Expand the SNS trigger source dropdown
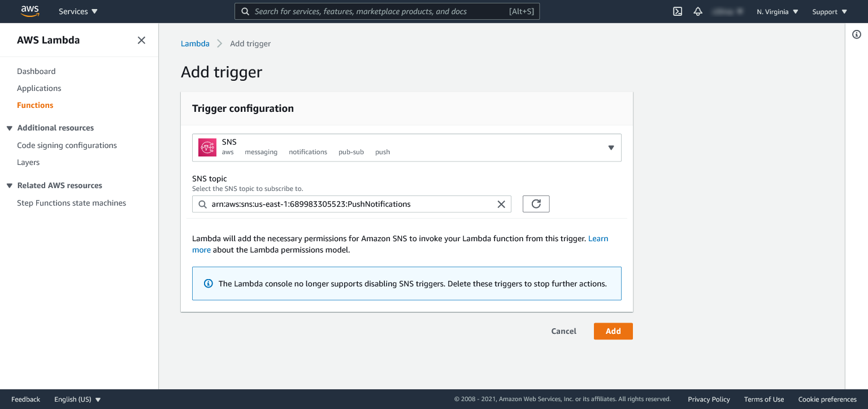 (407, 147)
